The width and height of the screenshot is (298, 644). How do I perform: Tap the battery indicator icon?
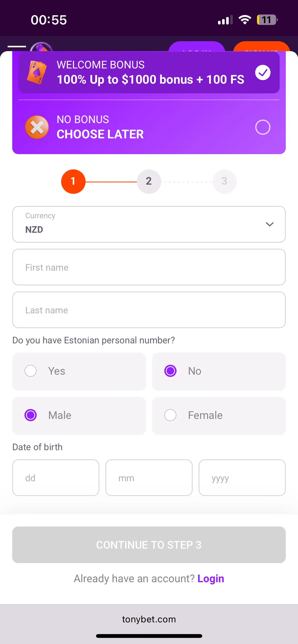coord(267,20)
